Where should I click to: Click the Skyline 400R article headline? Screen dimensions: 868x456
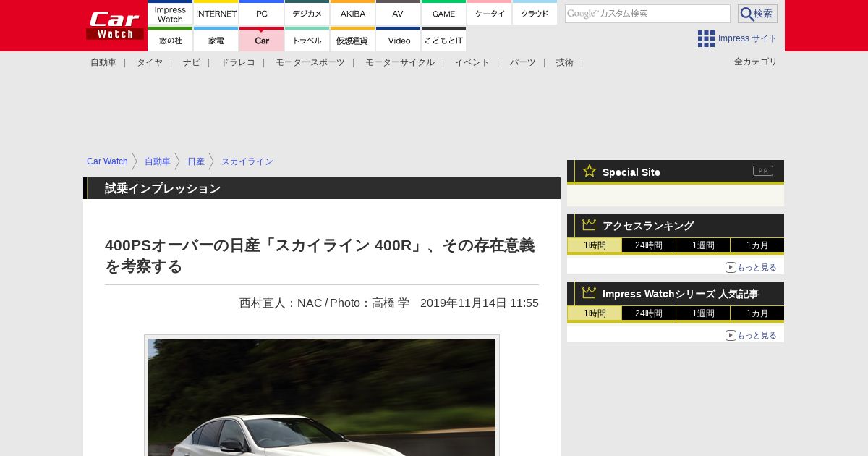[322, 256]
